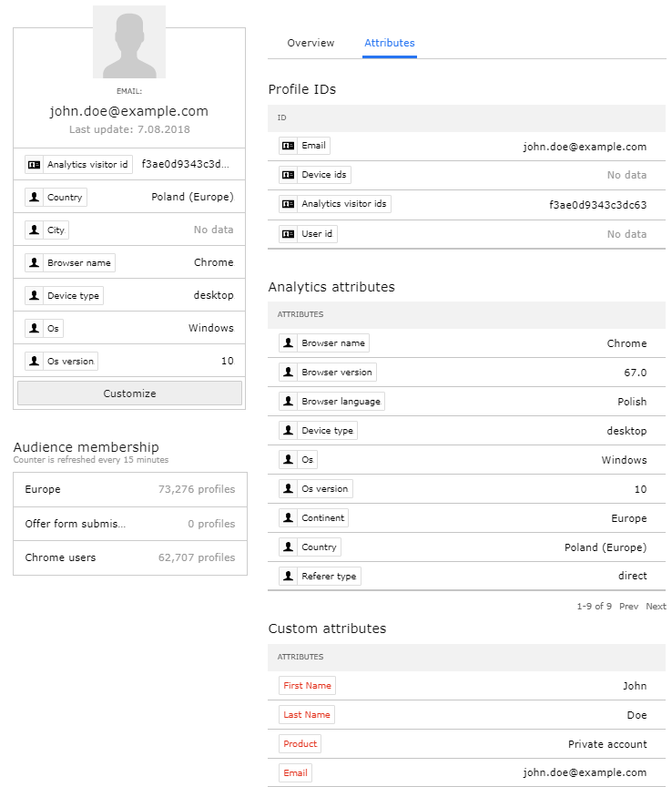Open the Europe audience row
Image resolution: width=672 pixels, height=787 pixels.
129,489
